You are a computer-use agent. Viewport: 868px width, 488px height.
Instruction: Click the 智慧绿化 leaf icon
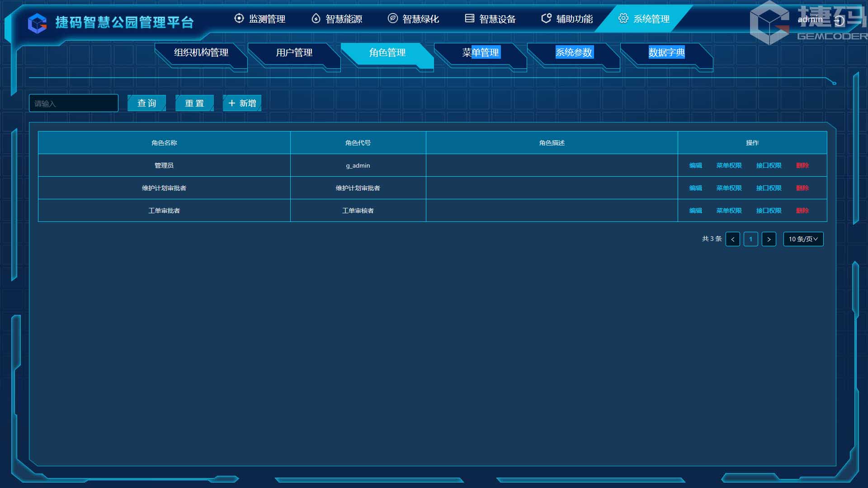point(393,19)
